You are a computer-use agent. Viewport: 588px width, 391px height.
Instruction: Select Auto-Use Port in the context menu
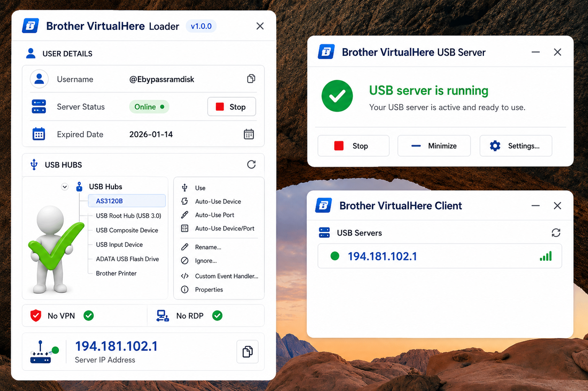click(x=219, y=215)
